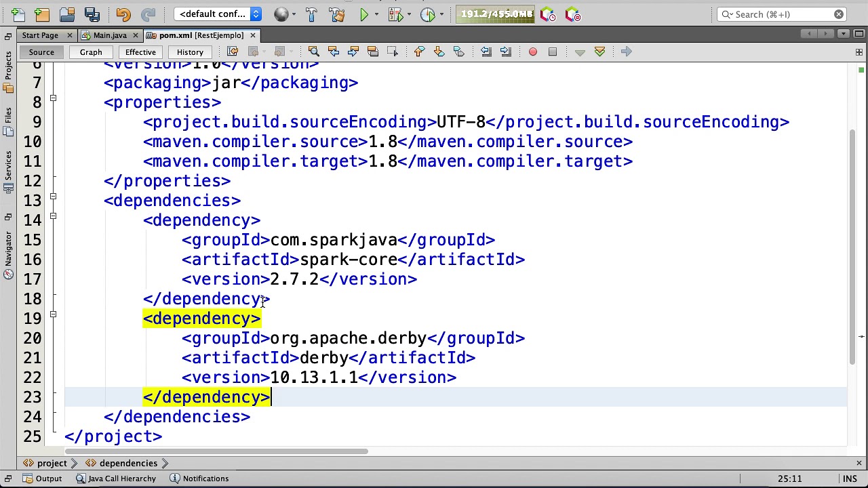Save all files with disk icon

[92, 14]
